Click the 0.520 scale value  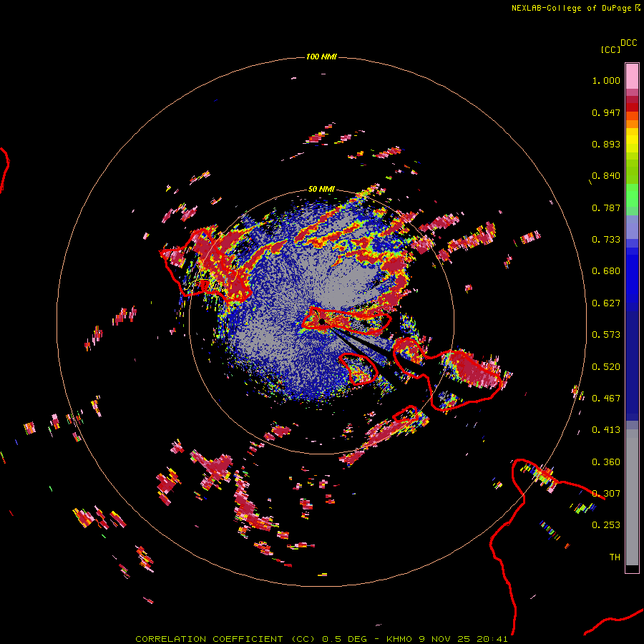tap(606, 367)
